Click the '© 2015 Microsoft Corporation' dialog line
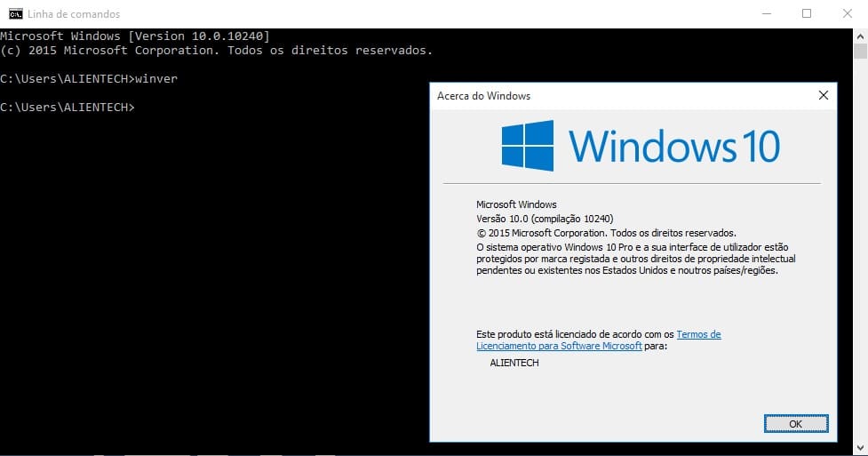This screenshot has height=456, width=868. [x=606, y=233]
